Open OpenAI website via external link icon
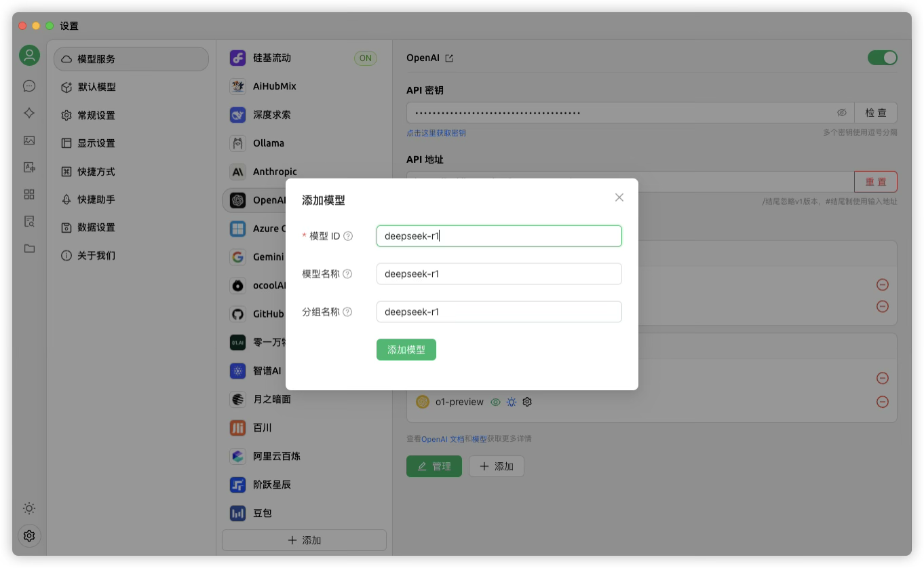 [449, 58]
